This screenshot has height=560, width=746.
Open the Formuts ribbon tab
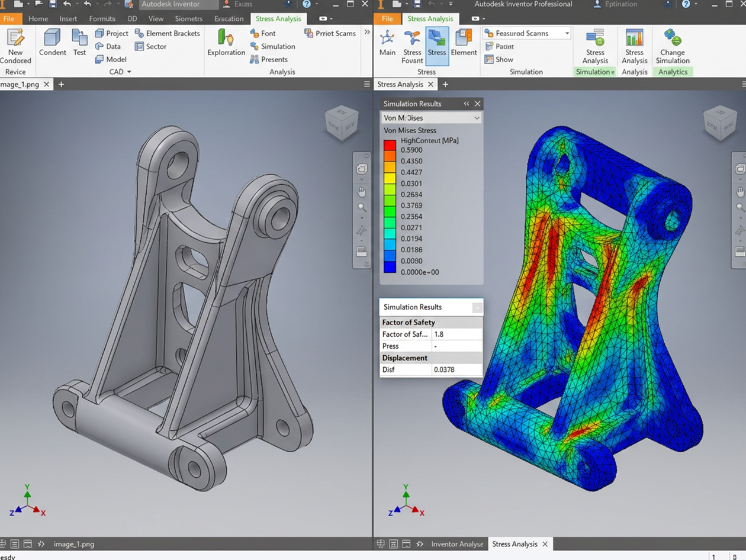pos(102,19)
